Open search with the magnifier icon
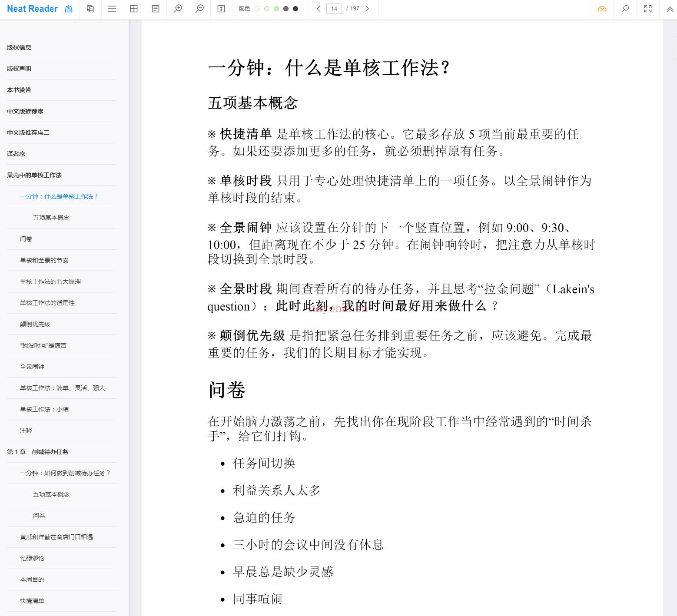 [x=625, y=9]
